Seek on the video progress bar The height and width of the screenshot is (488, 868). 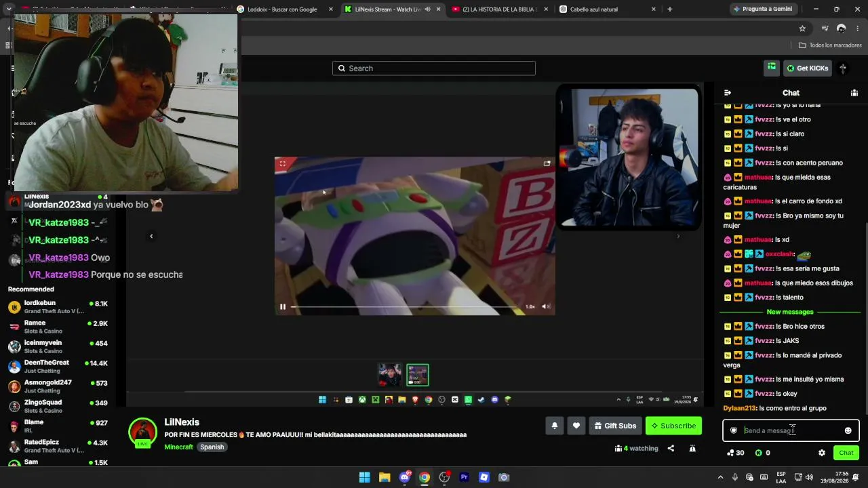click(405, 307)
